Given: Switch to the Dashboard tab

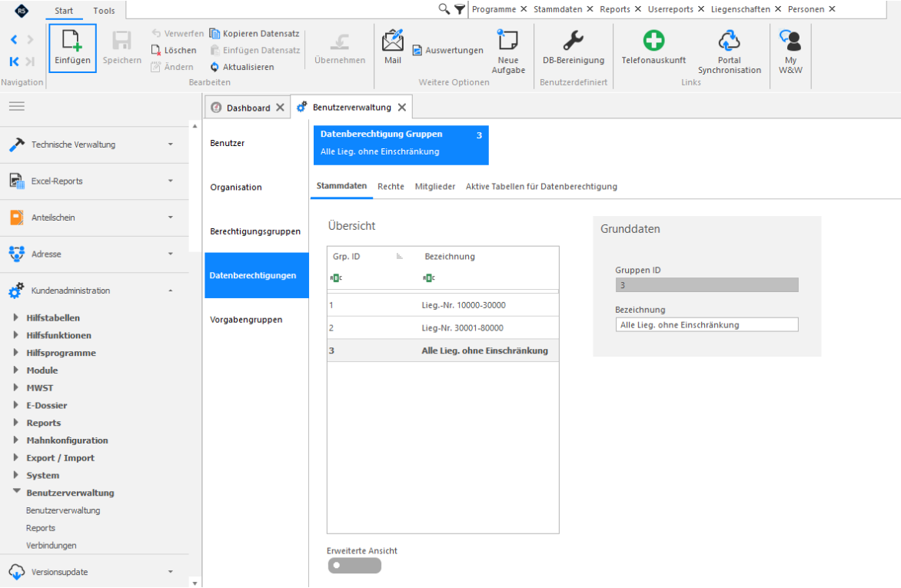Looking at the screenshot, I should 248,108.
